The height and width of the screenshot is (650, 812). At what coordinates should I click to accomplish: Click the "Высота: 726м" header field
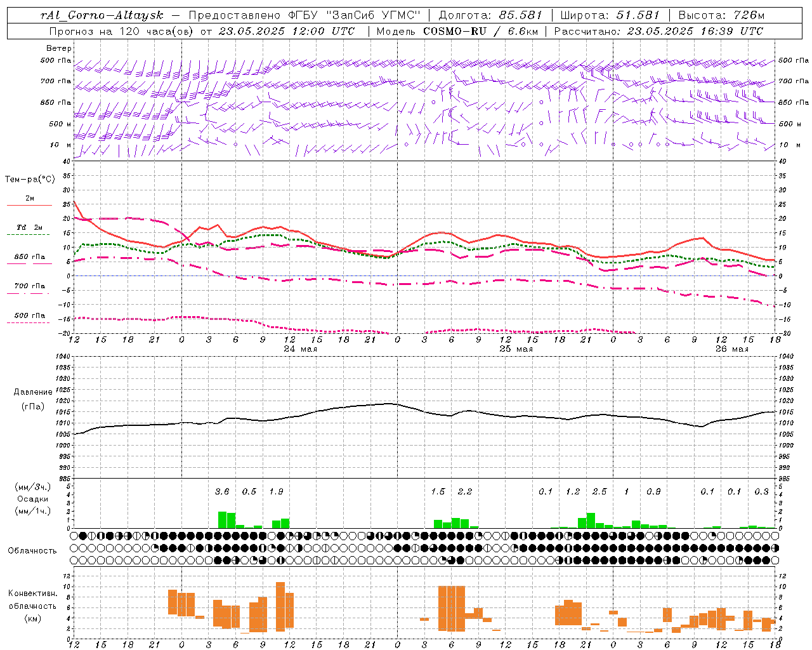click(x=721, y=15)
